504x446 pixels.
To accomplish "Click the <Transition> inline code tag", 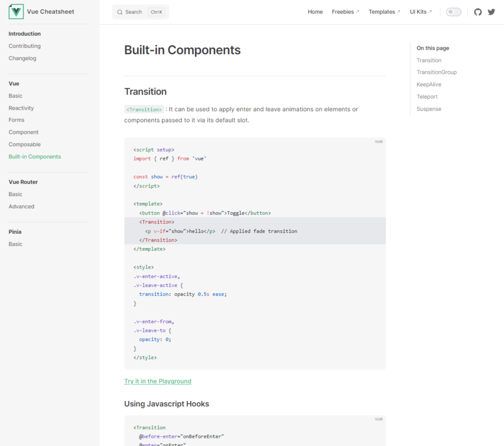I will [144, 109].
